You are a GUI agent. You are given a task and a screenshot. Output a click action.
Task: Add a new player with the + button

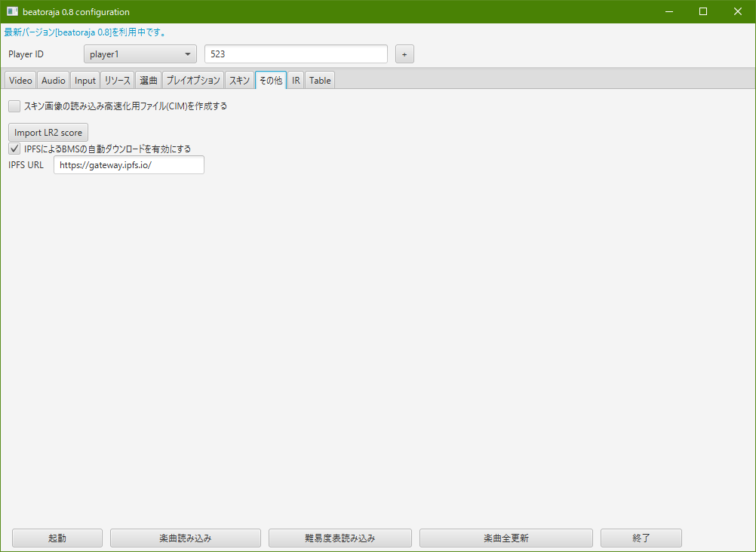tap(404, 54)
